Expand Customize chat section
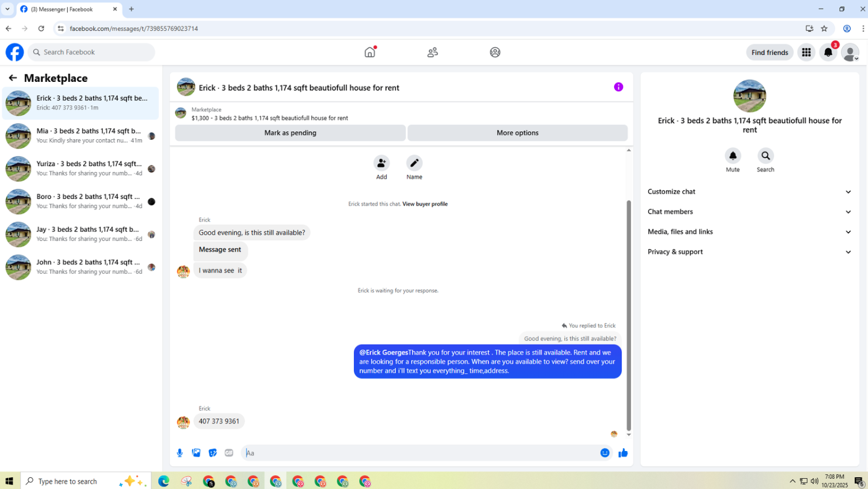The height and width of the screenshot is (489, 868). pyautogui.click(x=749, y=192)
